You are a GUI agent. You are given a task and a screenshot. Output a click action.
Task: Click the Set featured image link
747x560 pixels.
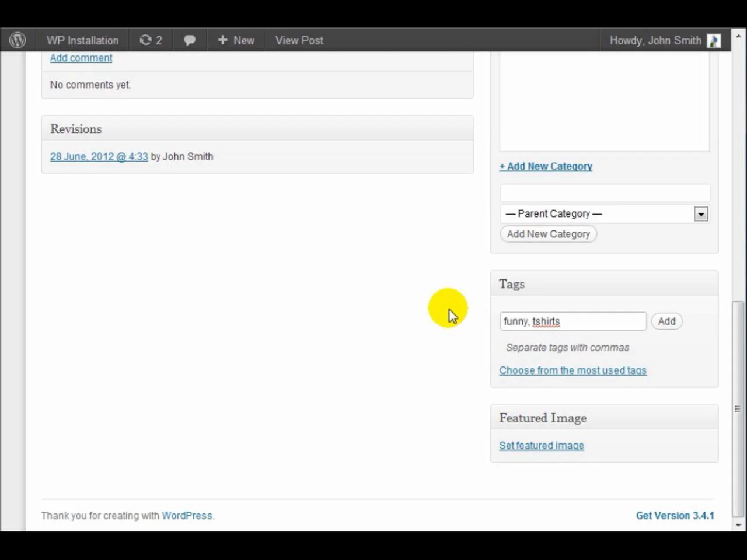pos(542,446)
